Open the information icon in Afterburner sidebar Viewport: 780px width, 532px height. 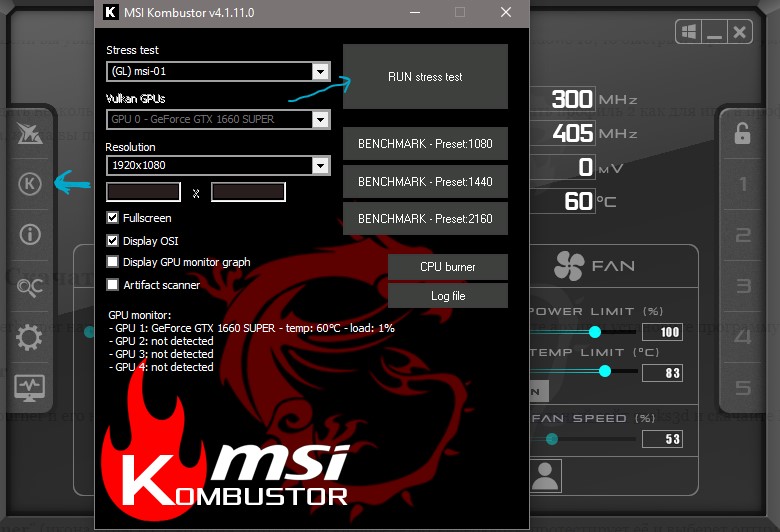(x=30, y=234)
